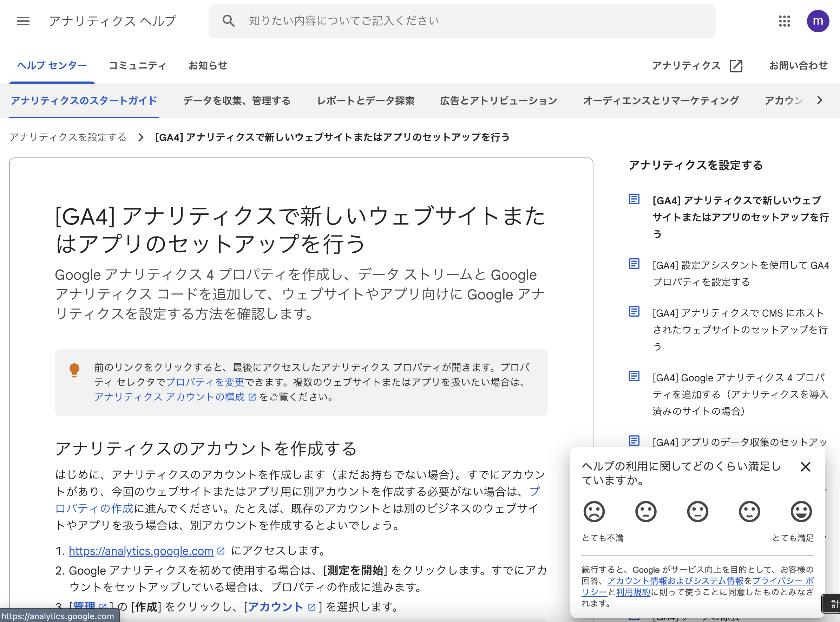
Task: Click external icon after analytics.google.com link
Action: [221, 551]
